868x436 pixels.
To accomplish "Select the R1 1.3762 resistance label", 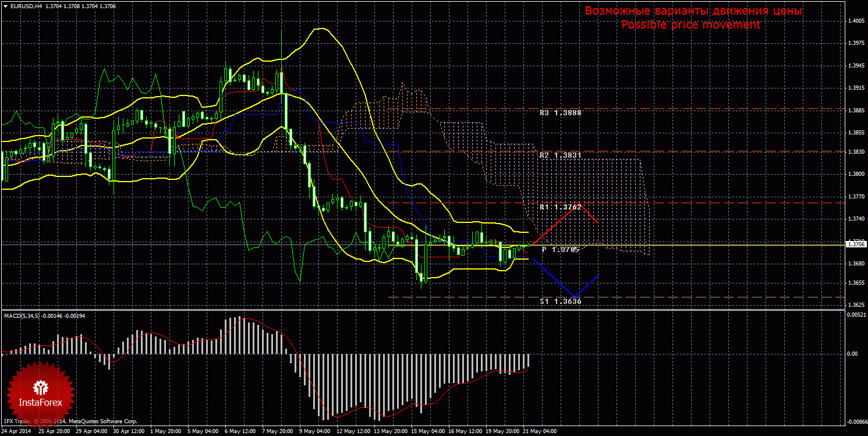I will point(560,207).
